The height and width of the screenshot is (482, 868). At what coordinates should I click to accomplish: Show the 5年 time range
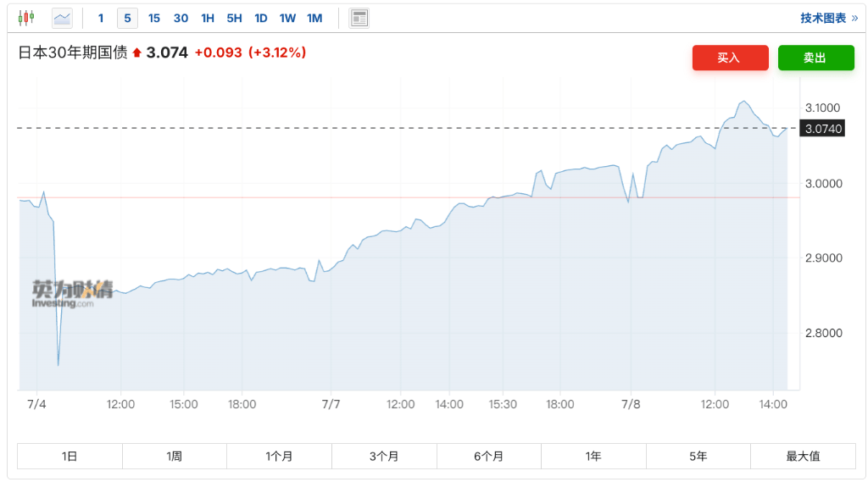pyautogui.click(x=698, y=456)
